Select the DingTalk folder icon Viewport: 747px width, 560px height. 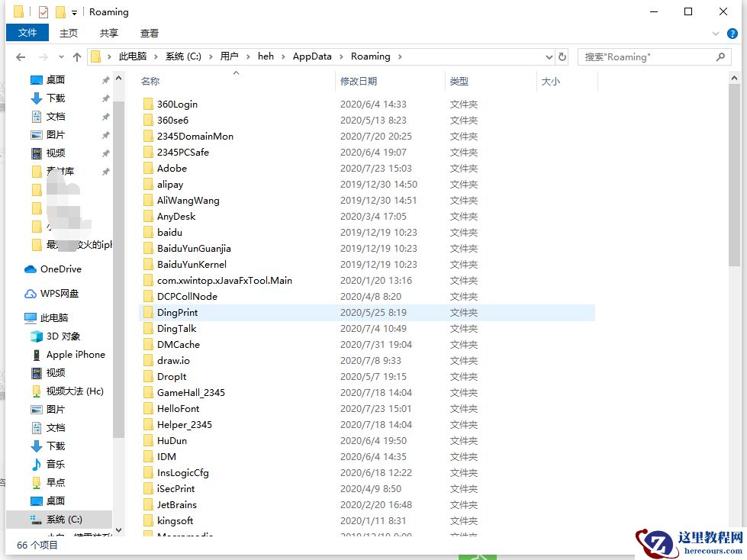tap(148, 329)
